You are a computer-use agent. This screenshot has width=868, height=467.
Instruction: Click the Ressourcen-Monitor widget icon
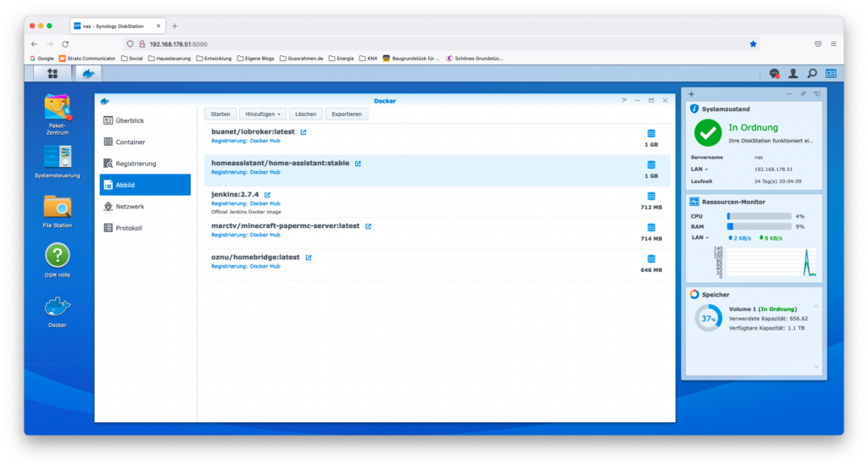694,202
